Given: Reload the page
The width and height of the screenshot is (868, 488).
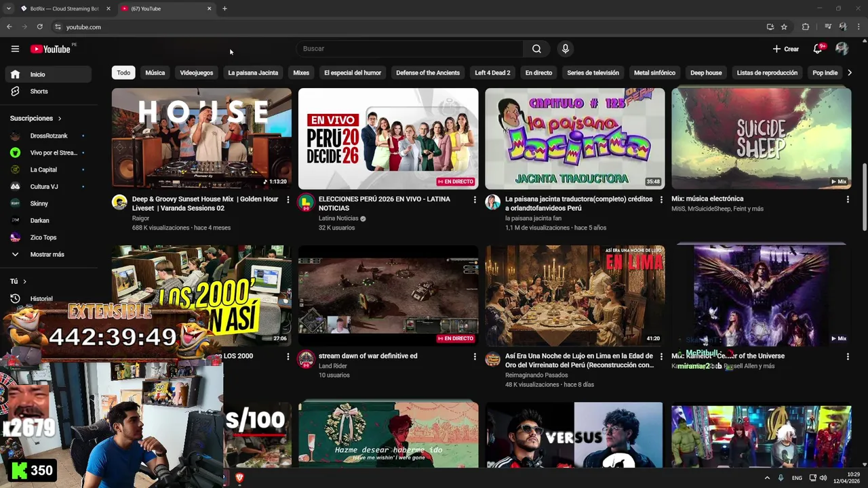Looking at the screenshot, I should [40, 27].
